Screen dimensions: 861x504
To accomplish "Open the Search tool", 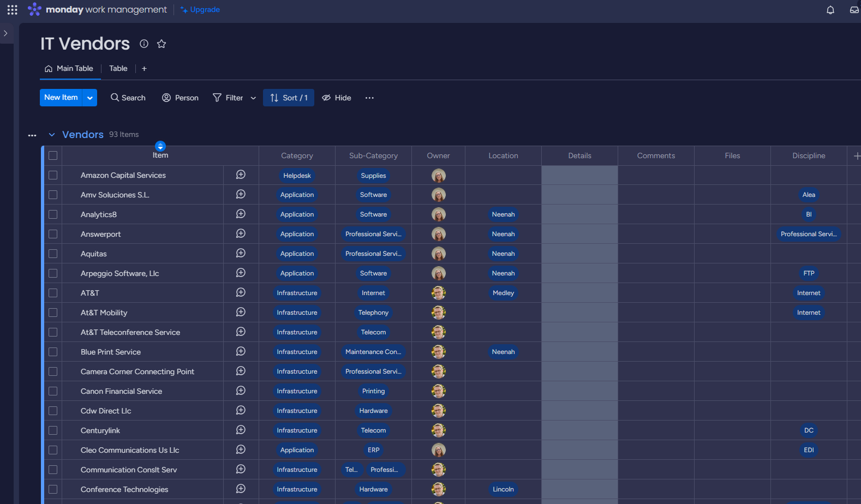I will coord(128,98).
